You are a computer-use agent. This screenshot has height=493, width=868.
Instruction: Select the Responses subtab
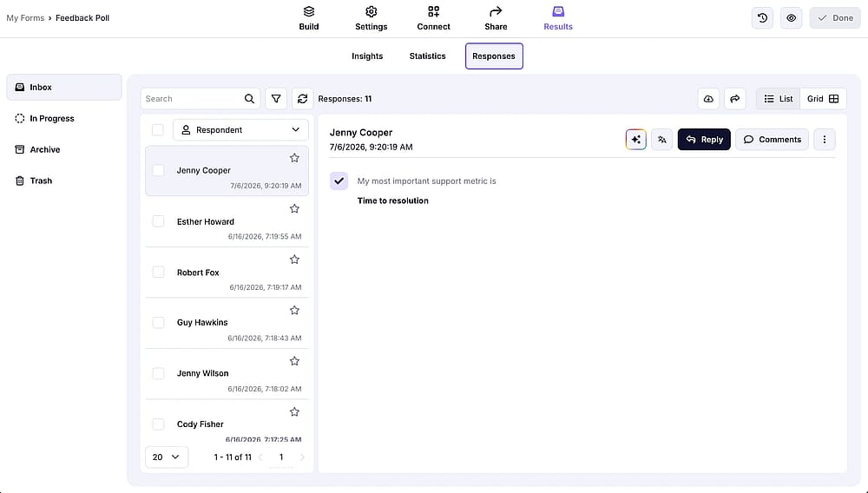point(494,56)
